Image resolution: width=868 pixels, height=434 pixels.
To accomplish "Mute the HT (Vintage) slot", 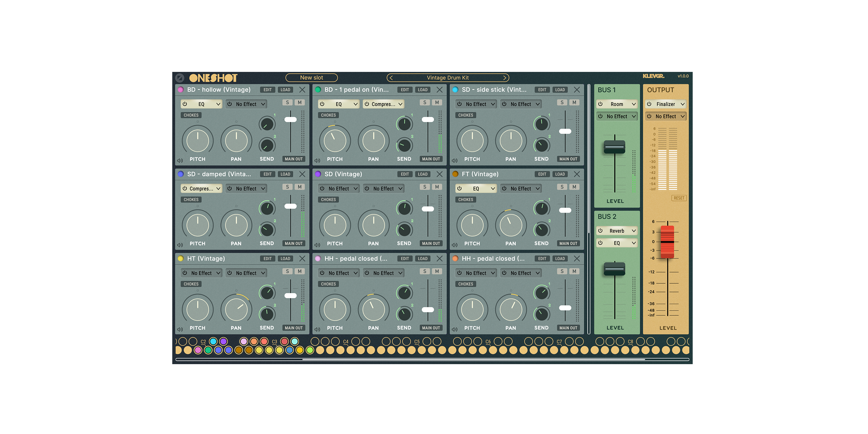I will [x=300, y=271].
